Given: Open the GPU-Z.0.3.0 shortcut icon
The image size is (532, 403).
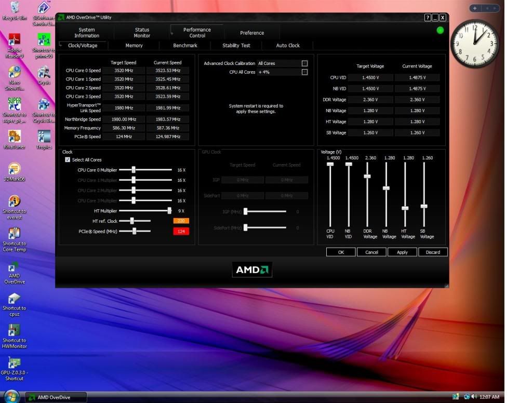Looking at the screenshot, I should pyautogui.click(x=14, y=368).
